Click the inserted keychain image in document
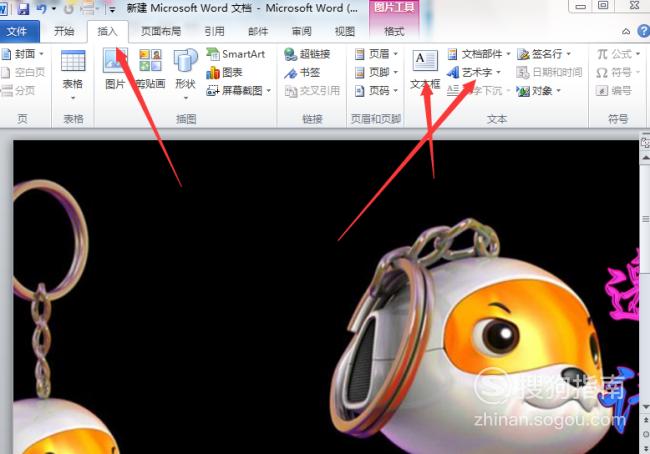The image size is (650, 454). pyautogui.click(x=325, y=297)
